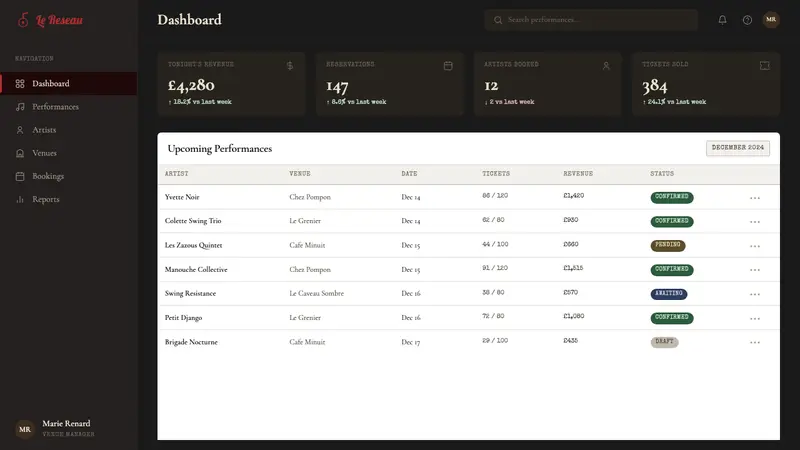This screenshot has width=800, height=450.
Task: Open the Artists menu item
Action: [68, 130]
